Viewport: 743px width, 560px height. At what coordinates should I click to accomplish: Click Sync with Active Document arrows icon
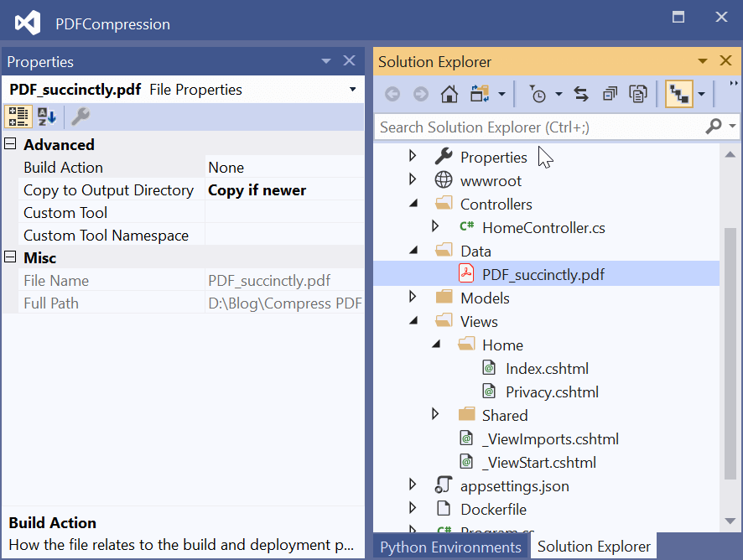click(x=581, y=94)
